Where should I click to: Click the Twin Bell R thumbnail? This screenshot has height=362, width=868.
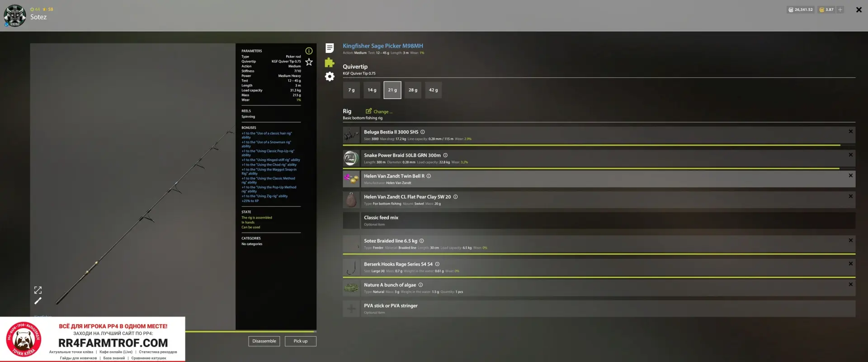(351, 179)
